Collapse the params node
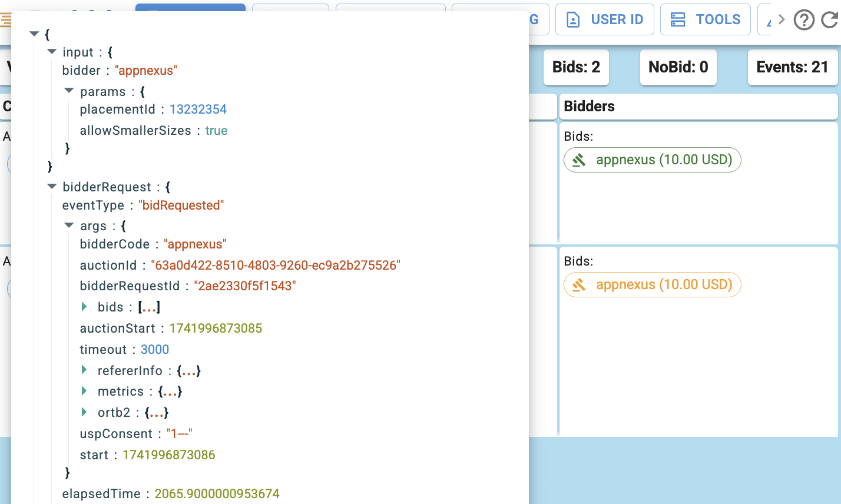The width and height of the screenshot is (841, 504). pyautogui.click(x=69, y=91)
